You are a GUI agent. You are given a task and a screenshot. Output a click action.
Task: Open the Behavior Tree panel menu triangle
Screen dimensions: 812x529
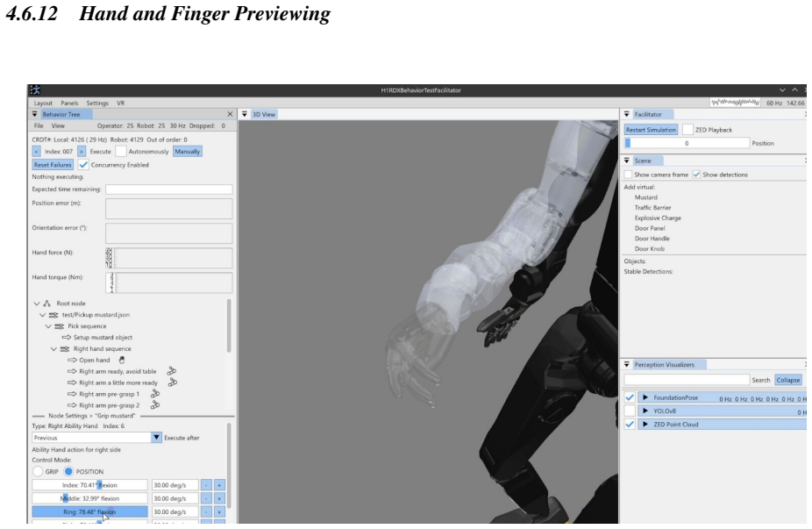click(35, 114)
